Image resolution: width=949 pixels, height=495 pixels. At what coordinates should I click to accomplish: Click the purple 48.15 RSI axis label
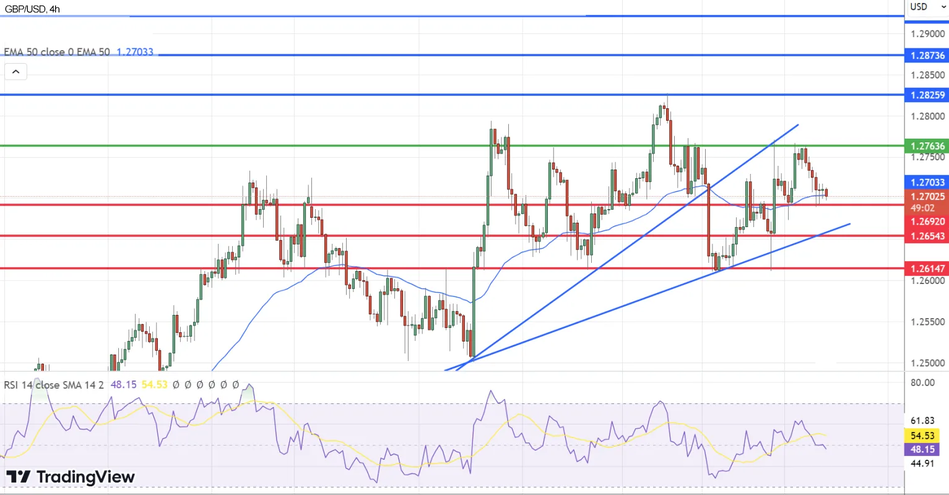click(922, 450)
